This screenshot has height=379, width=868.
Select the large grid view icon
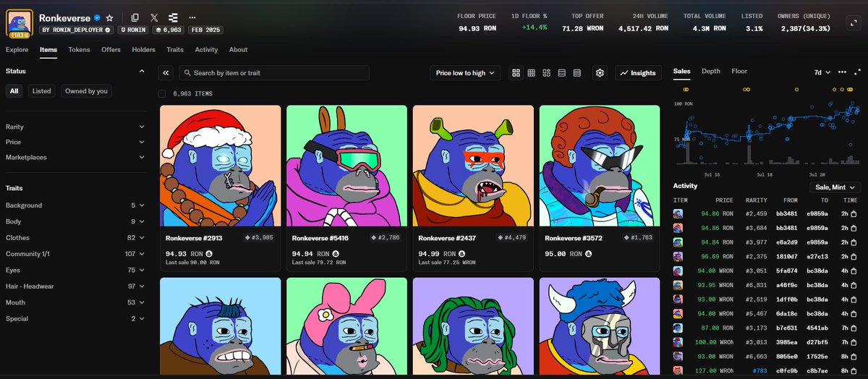tap(516, 73)
